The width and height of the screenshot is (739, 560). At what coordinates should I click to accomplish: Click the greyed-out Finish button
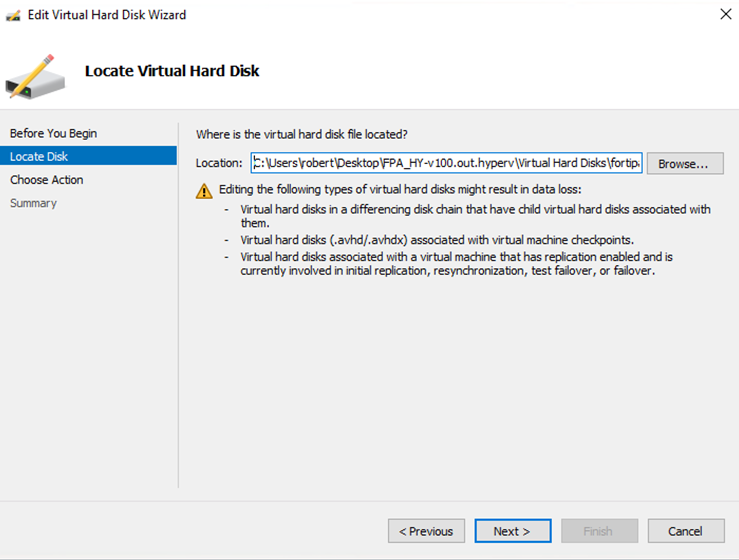click(599, 531)
